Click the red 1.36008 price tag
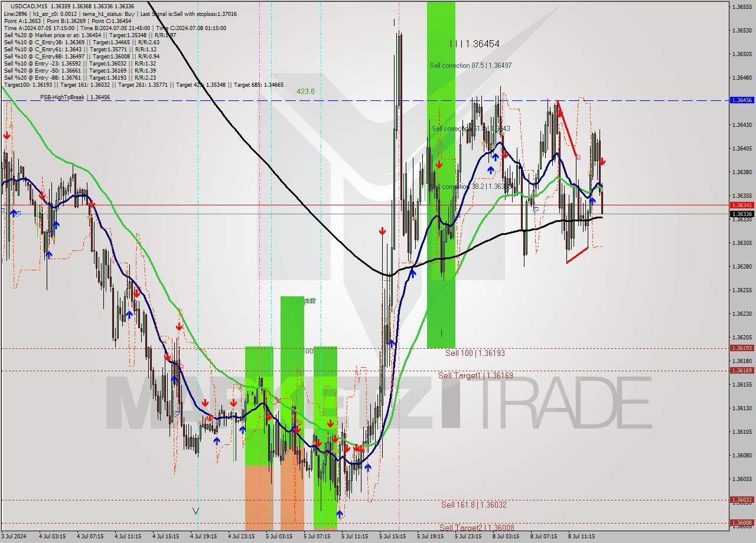 pyautogui.click(x=742, y=523)
